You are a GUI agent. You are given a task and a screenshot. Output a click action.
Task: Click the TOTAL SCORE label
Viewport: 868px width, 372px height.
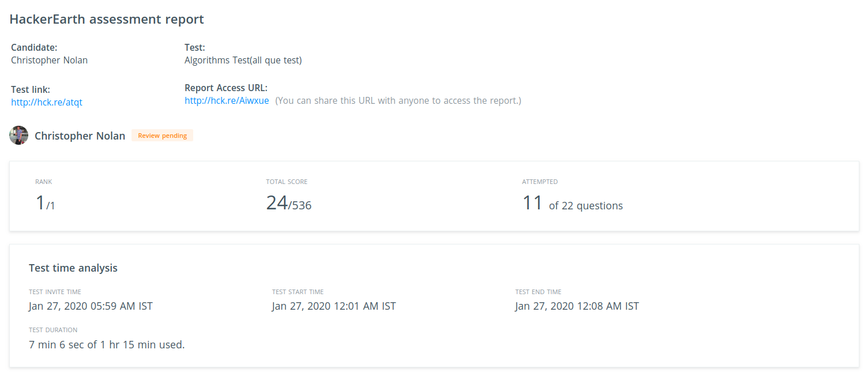(x=287, y=182)
